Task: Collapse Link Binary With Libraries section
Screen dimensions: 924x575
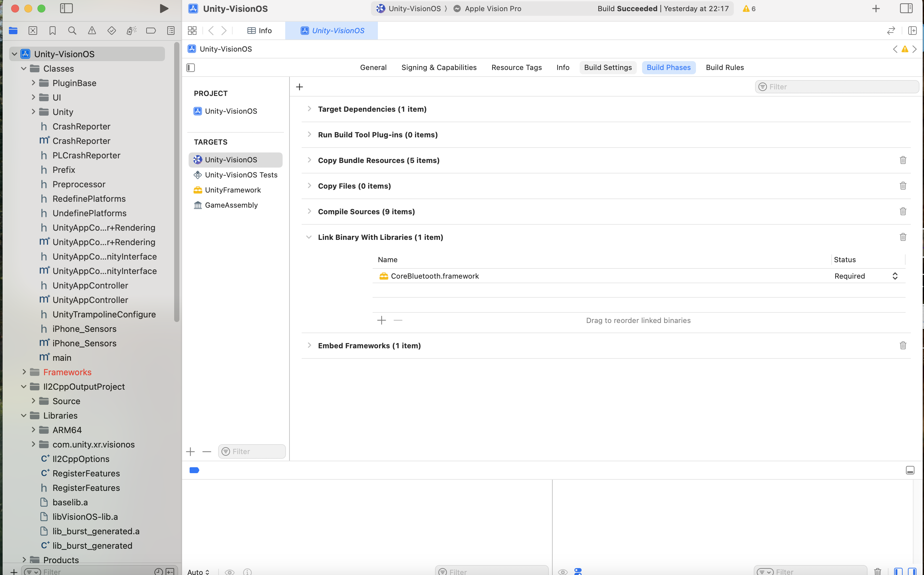Action: coord(309,237)
